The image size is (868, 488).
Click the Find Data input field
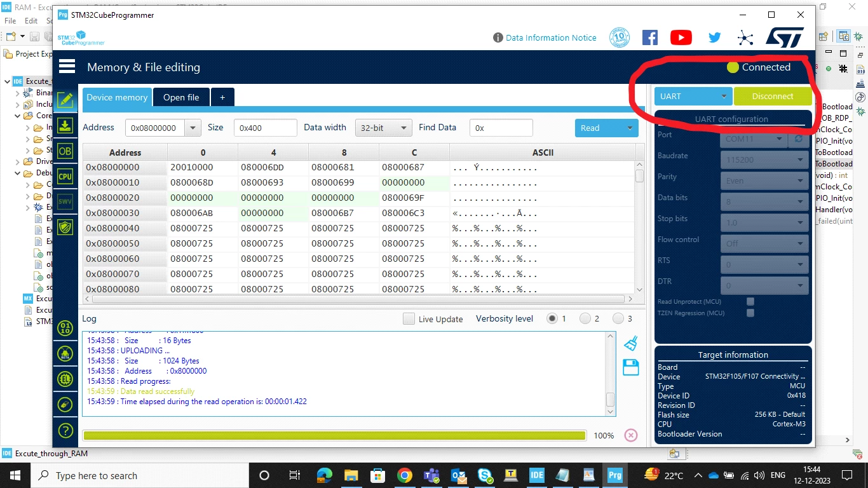501,128
